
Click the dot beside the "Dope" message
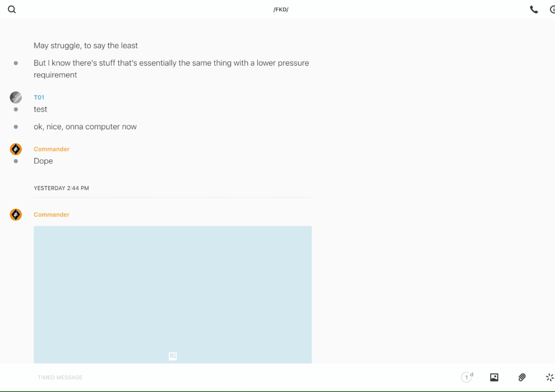coord(16,161)
